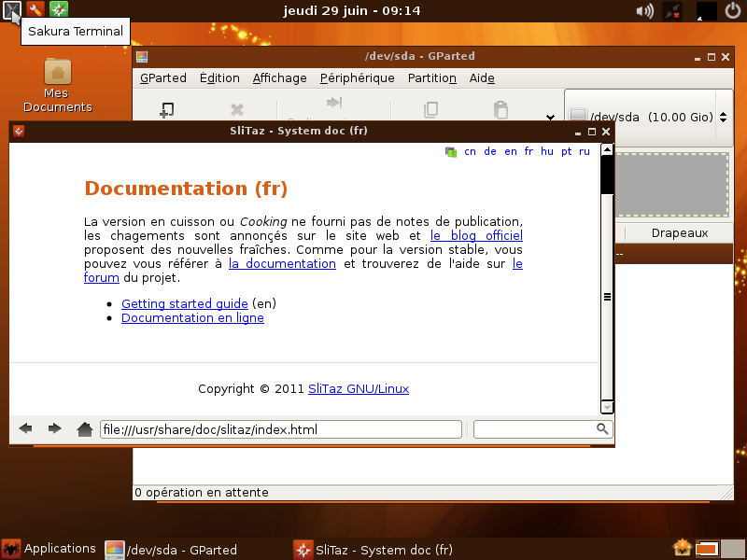Select the second gray workspace pager
Image resolution: width=747 pixels, height=560 pixels.
733,549
